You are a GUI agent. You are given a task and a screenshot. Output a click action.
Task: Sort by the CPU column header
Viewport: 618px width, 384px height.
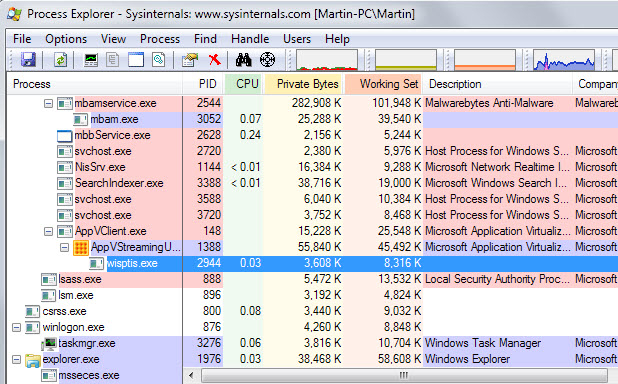244,84
